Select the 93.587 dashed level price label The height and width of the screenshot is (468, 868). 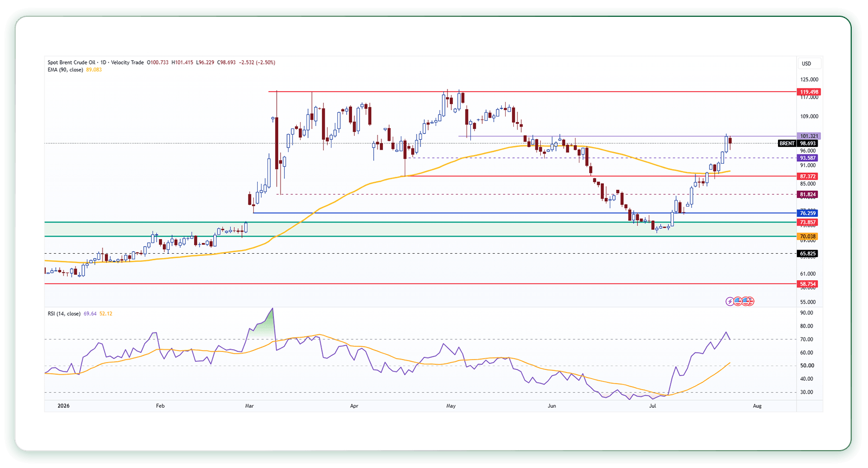[x=808, y=158]
